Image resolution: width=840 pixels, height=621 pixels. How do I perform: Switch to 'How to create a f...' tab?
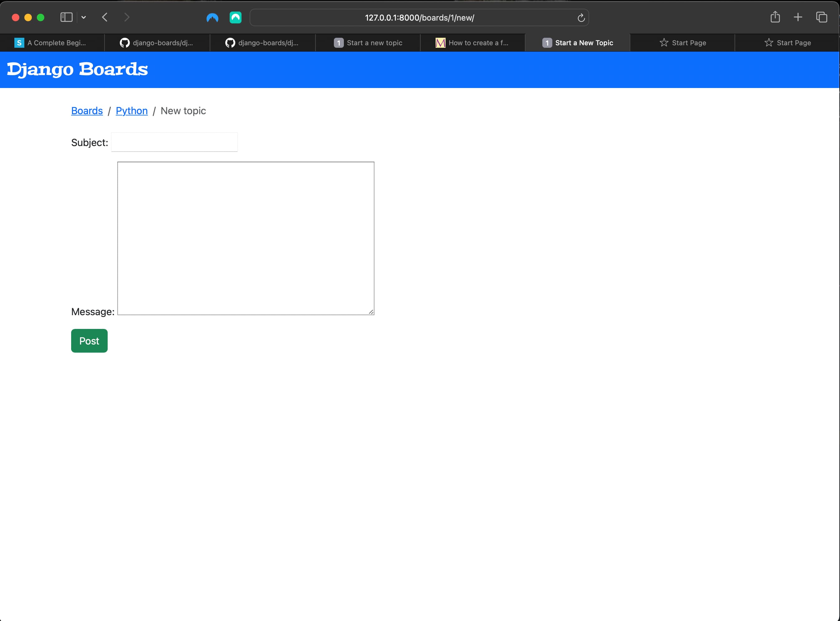tap(472, 43)
